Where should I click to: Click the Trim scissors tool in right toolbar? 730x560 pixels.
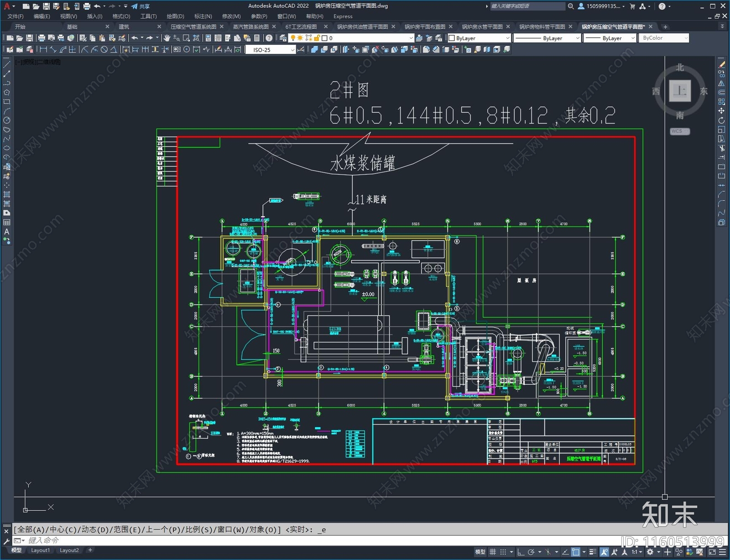(721, 148)
